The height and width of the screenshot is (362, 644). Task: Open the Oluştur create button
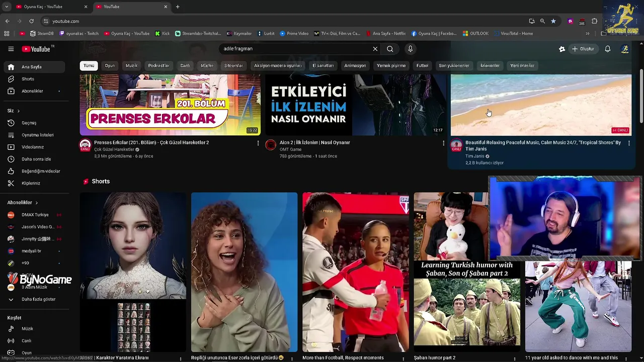click(x=583, y=49)
